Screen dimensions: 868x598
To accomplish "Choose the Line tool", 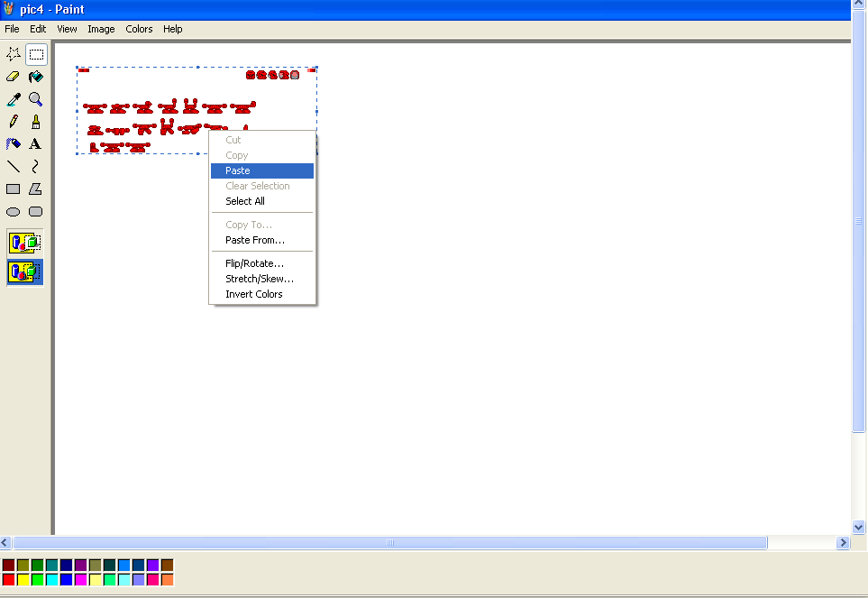I will [x=13, y=166].
